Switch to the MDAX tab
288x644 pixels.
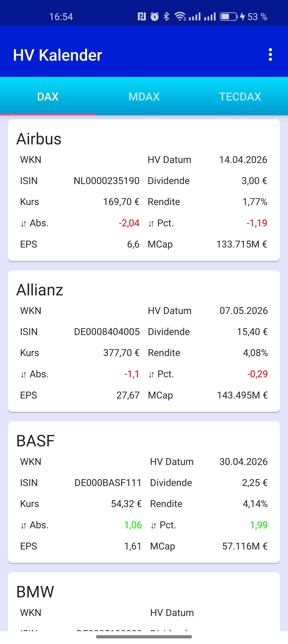[144, 97]
